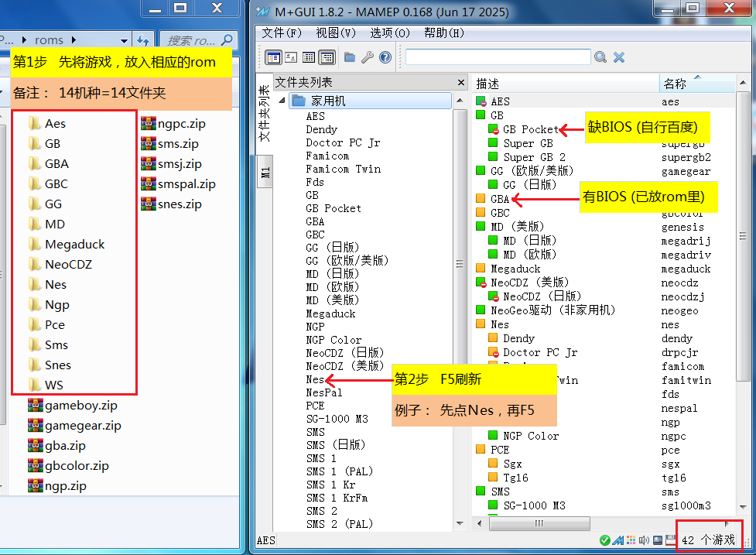Select the vertical M1 side tab
This screenshot has height=555, width=756.
tap(265, 172)
